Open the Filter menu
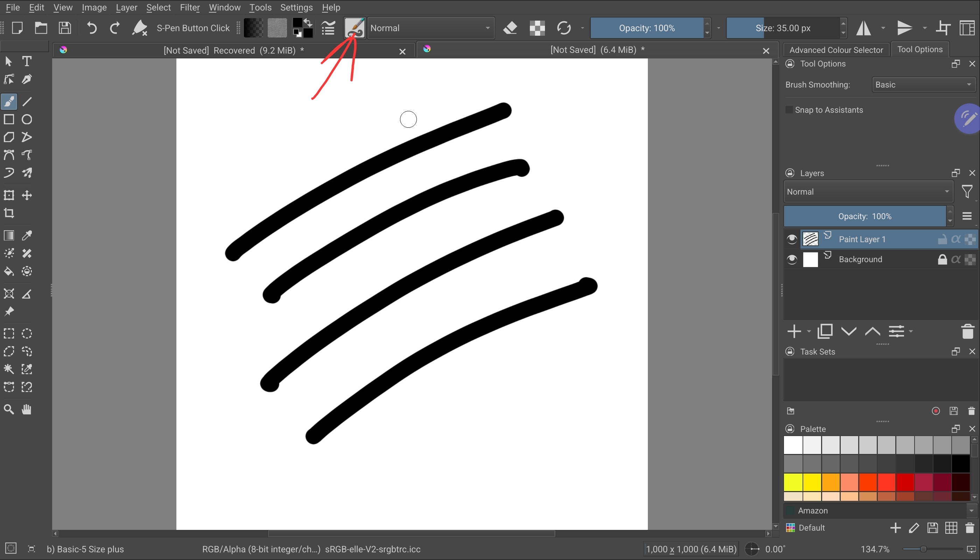Image resolution: width=980 pixels, height=560 pixels. point(190,7)
